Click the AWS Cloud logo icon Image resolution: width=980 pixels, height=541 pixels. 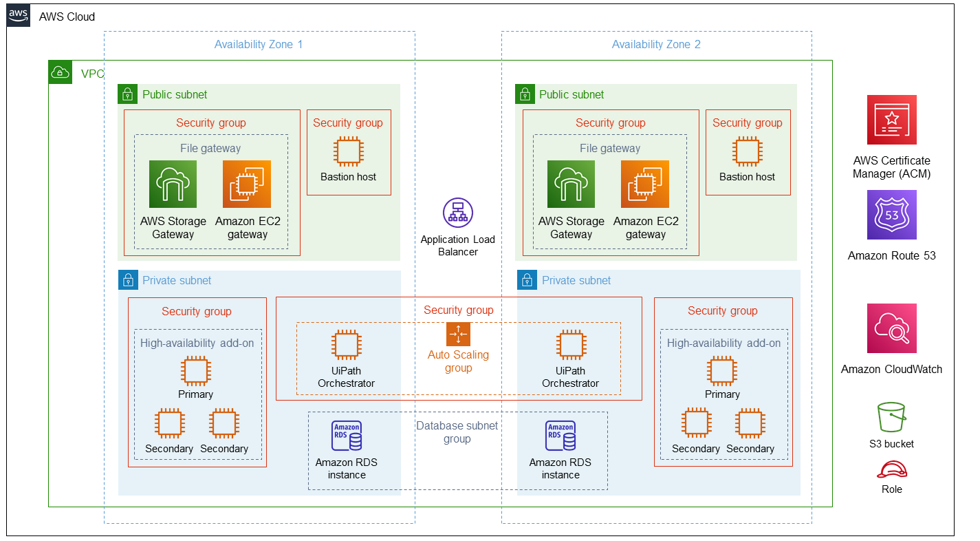point(19,15)
